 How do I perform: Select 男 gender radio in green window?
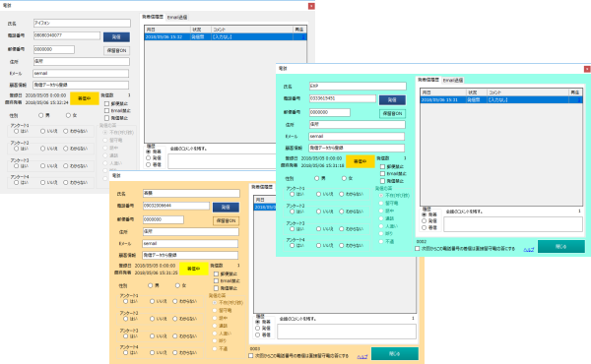pyautogui.click(x=317, y=178)
